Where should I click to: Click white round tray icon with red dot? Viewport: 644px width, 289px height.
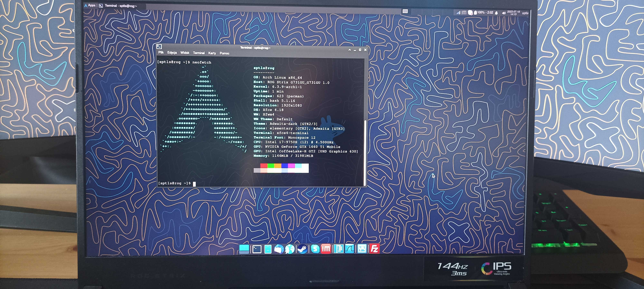(470, 13)
